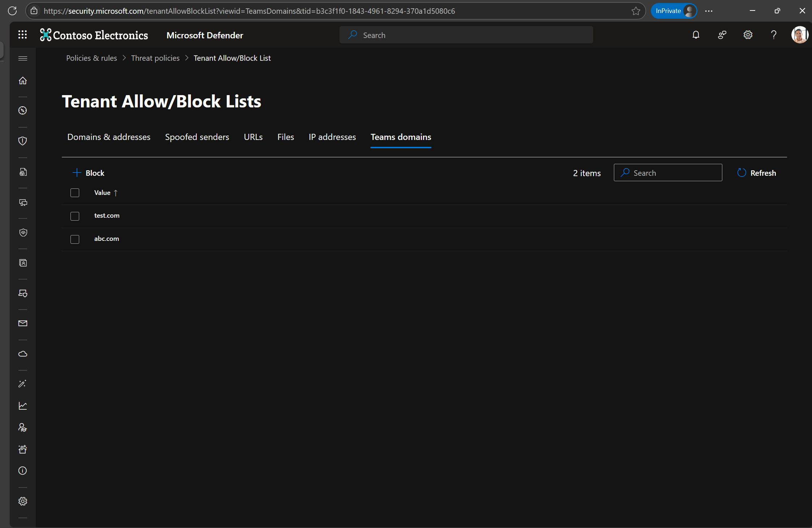
Task: Go to Threat policies breadcrumb link
Action: (x=155, y=58)
